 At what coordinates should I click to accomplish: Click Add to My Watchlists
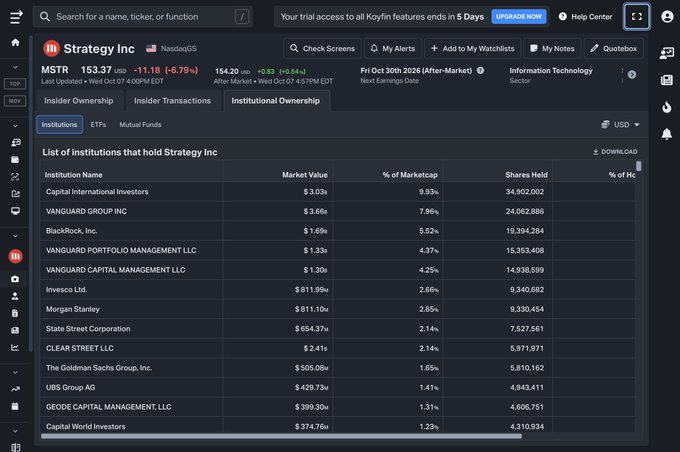coord(472,49)
